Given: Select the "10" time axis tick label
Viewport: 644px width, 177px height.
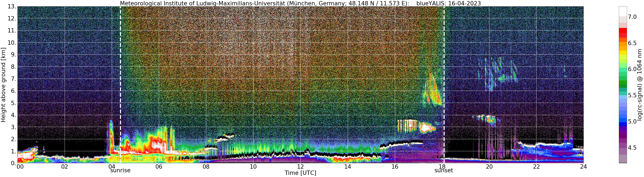Looking at the screenshot, I should pos(253,166).
